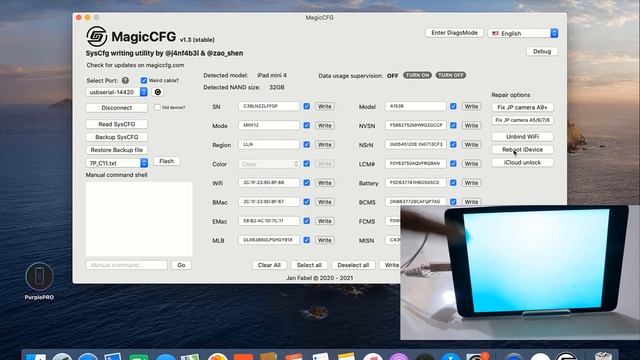Click Write button for NVSN
The width and height of the screenshot is (640, 360).
pyautogui.click(x=471, y=126)
